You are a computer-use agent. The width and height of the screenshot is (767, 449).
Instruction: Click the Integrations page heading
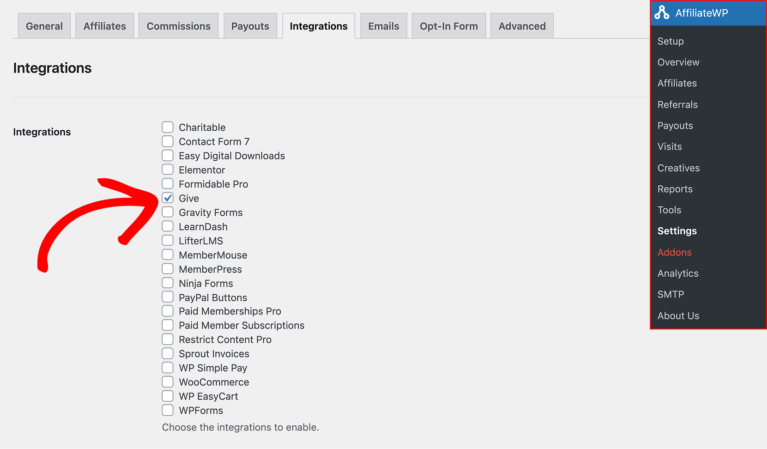click(x=52, y=68)
